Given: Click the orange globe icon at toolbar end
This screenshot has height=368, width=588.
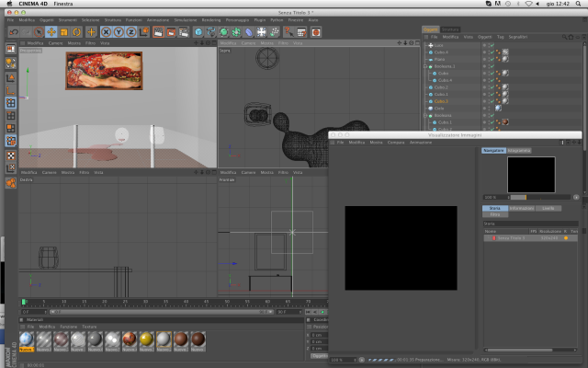Looking at the screenshot, I should (316, 32).
